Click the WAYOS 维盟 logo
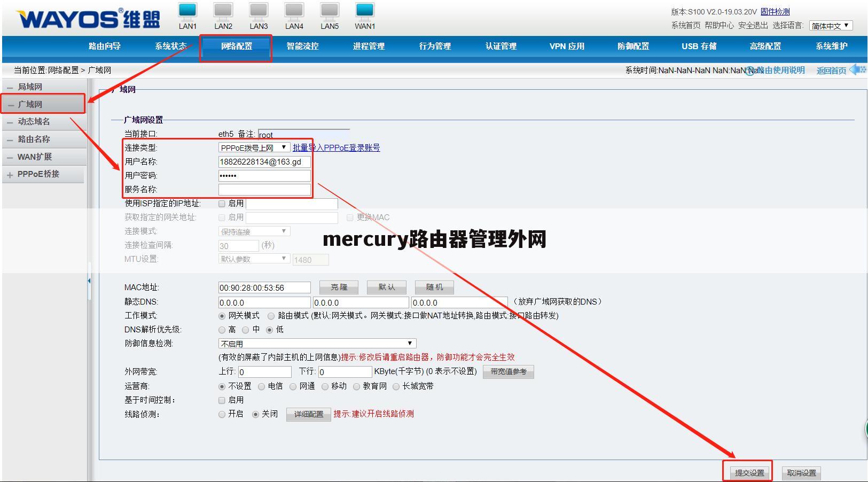 pos(89,18)
